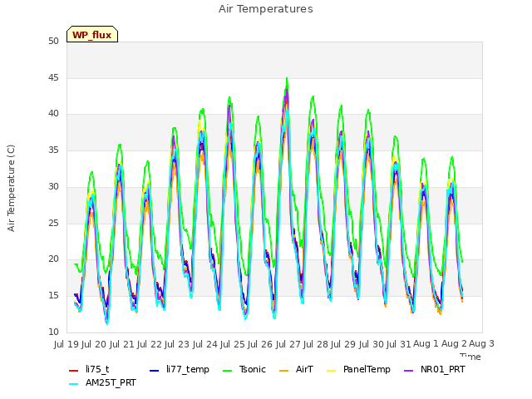
Task: Click the Tsonic peak on Jul 27
Action: click(x=287, y=78)
